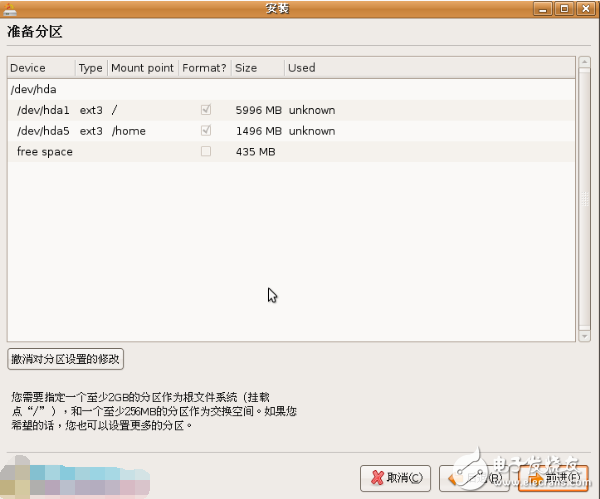This screenshot has height=499, width=600.
Task: Click the Size column header
Action: [x=258, y=68]
